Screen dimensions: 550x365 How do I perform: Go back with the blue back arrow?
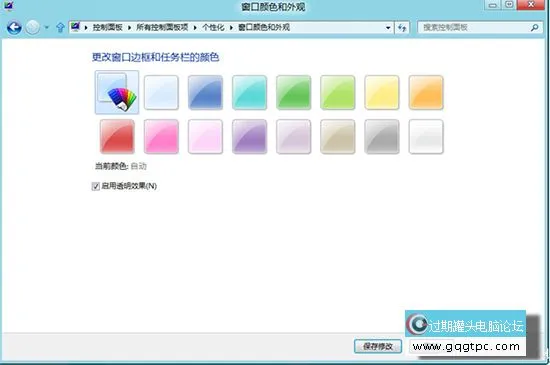click(14, 28)
